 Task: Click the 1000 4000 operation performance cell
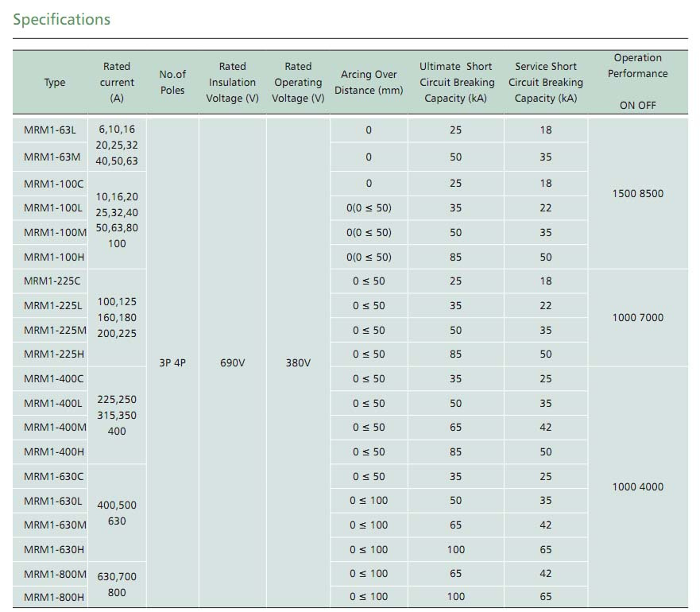[x=638, y=487]
